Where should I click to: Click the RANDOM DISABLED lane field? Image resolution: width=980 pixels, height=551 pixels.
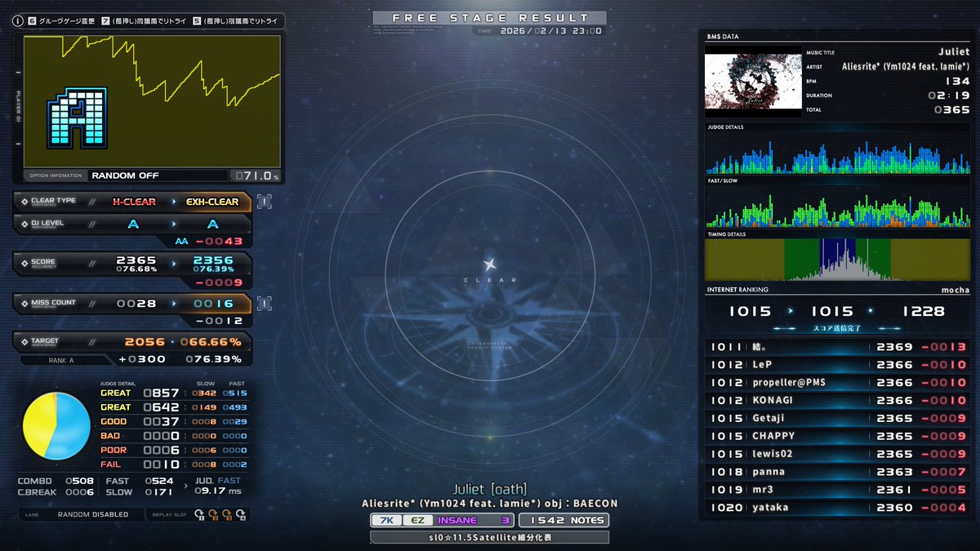pos(92,514)
